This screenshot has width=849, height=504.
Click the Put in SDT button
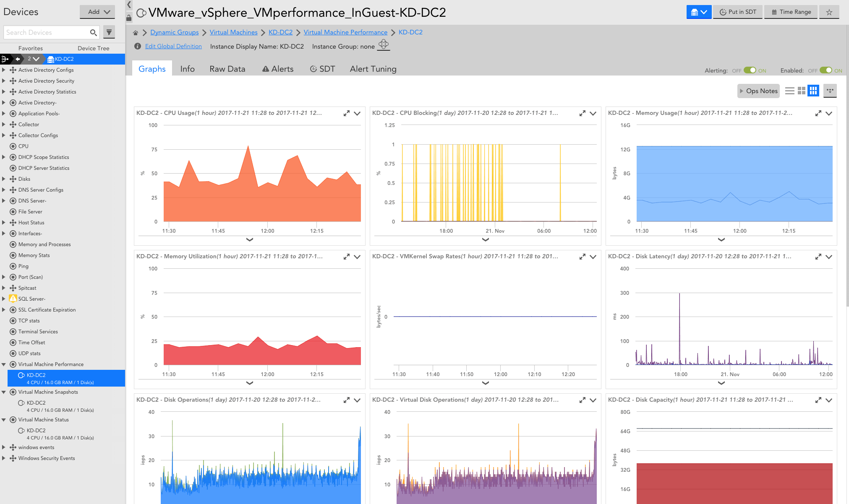pyautogui.click(x=738, y=12)
